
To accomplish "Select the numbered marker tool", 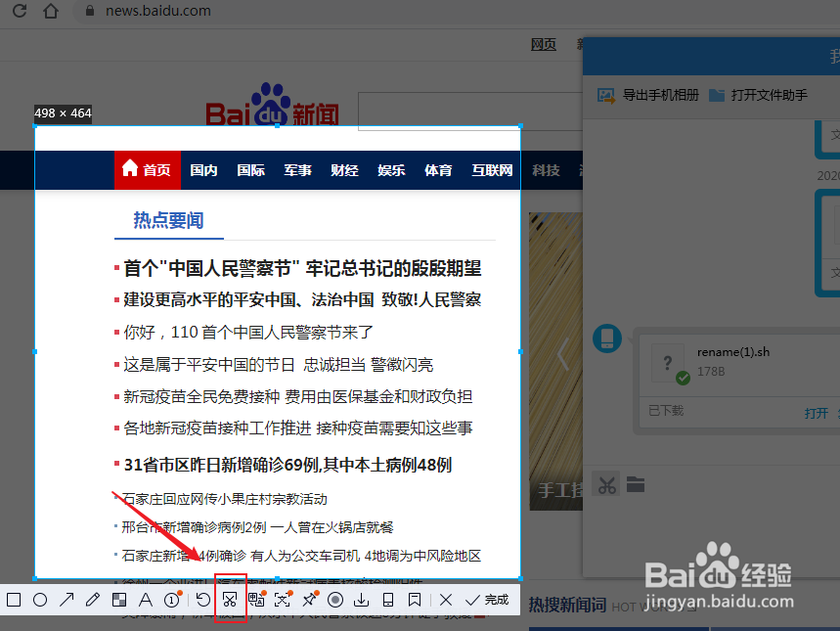I will coord(172,600).
